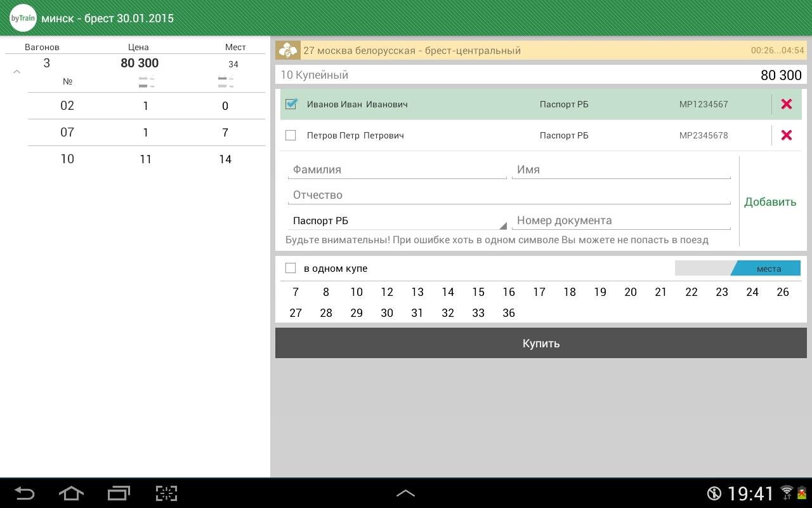Delete passenger Петров Петр Петрович
812x508 pixels.
(787, 135)
